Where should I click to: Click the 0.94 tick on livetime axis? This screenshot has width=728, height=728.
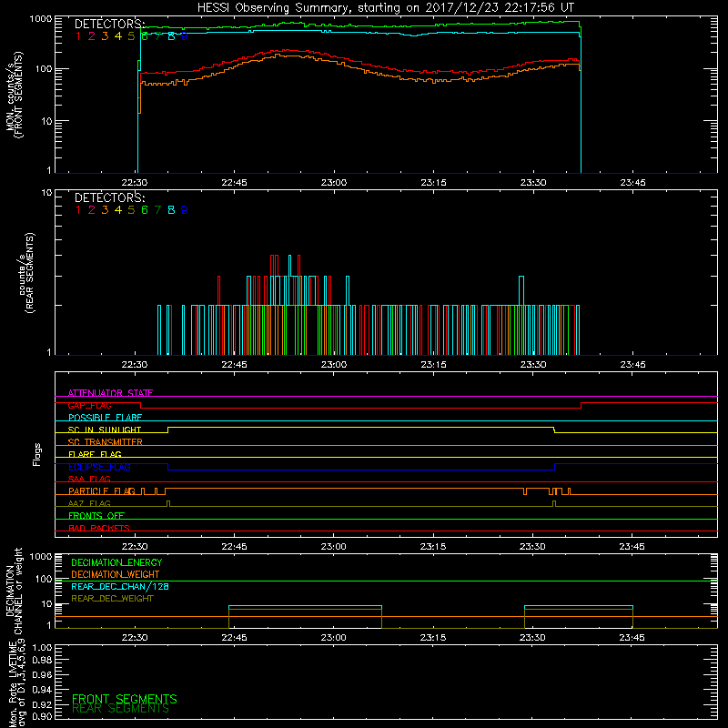pyautogui.click(x=42, y=690)
